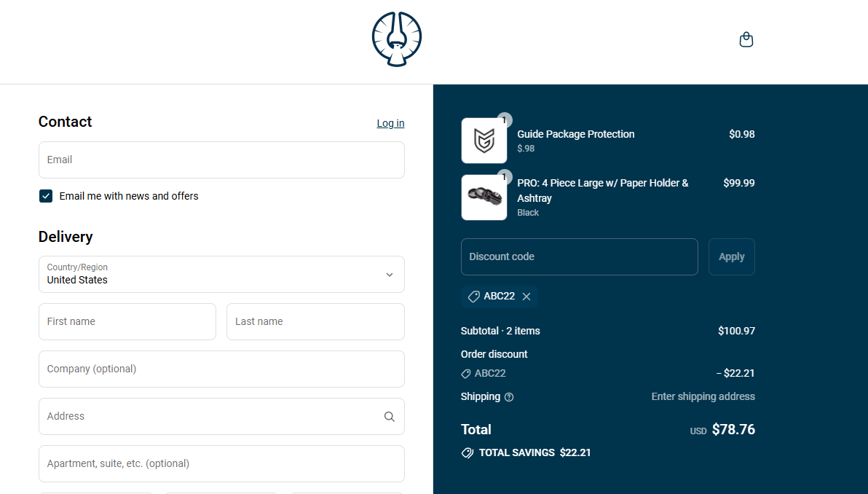
Task: Focus the Apartment, suite, etc. field
Action: point(221,464)
